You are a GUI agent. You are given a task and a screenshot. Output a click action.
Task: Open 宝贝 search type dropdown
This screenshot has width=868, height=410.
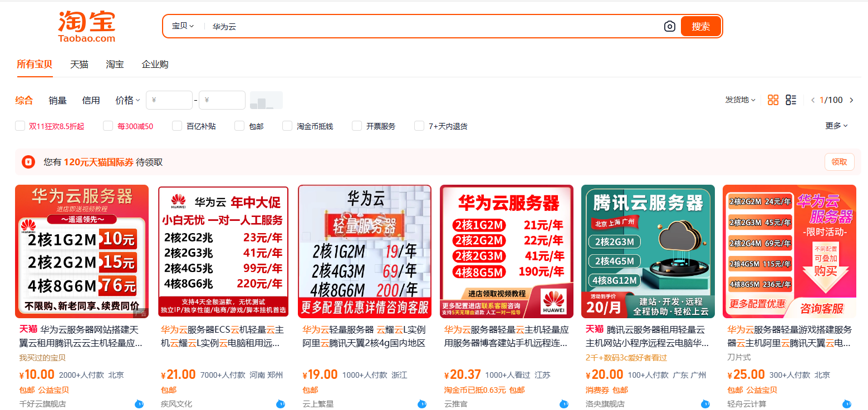pos(183,26)
